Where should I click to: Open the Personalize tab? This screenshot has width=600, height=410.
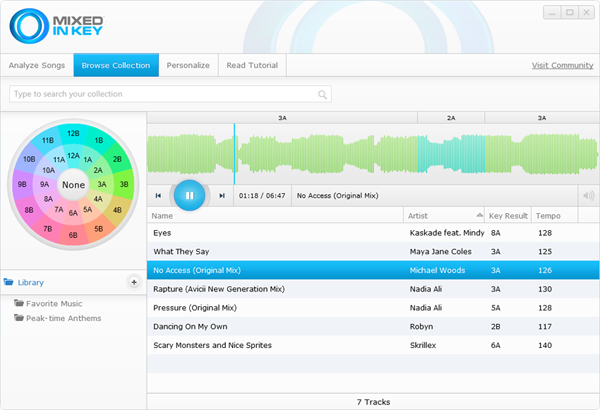tap(188, 65)
